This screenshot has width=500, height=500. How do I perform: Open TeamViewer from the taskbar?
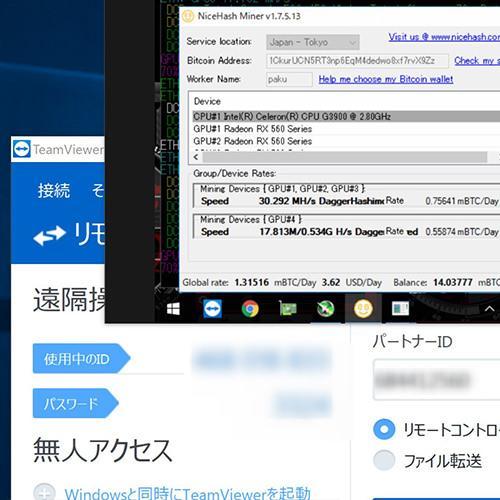coord(212,309)
